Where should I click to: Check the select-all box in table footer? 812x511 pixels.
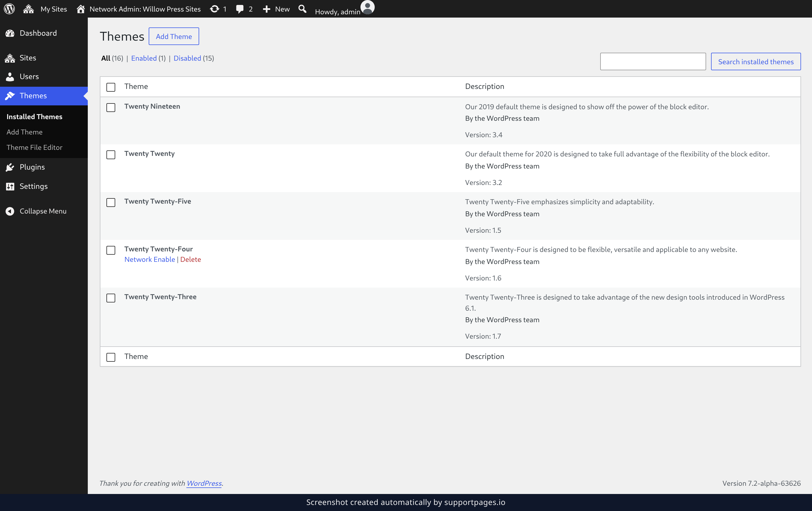click(111, 357)
